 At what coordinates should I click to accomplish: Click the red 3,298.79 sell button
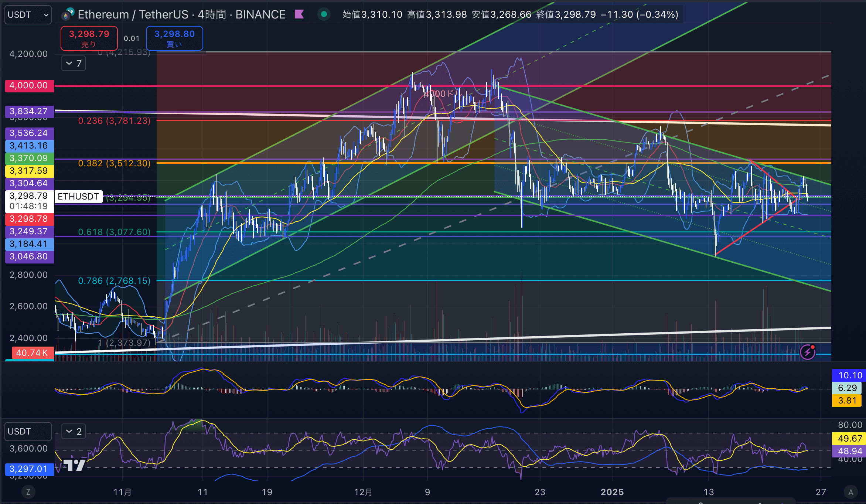pos(89,38)
